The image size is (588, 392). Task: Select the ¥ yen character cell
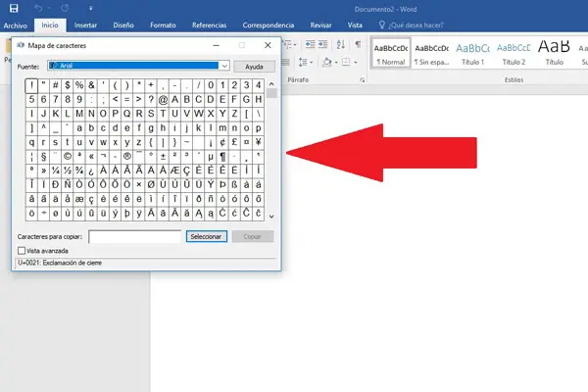click(259, 142)
